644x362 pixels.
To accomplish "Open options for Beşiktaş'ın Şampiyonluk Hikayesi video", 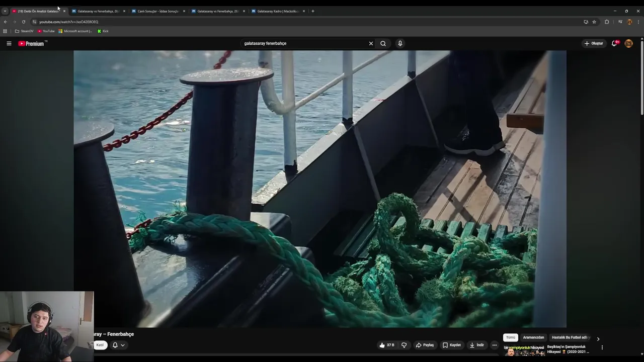I will click(x=602, y=347).
